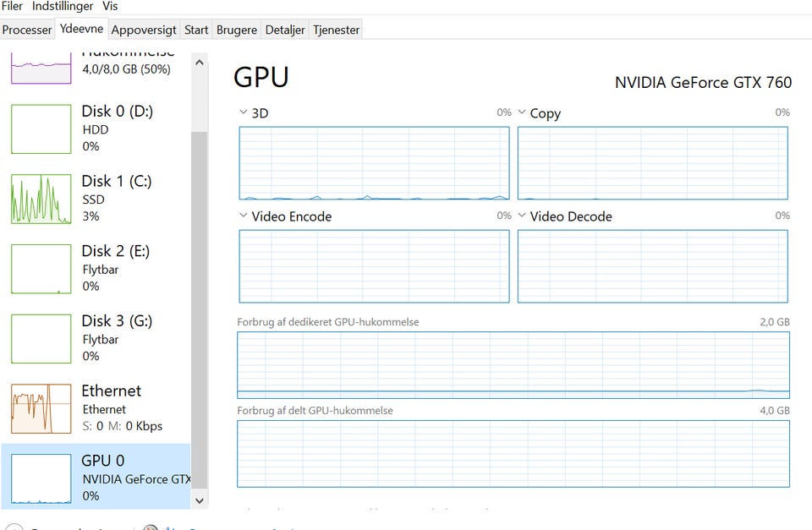
Task: Click sidebar scrollbar down arrow
Action: coord(200,500)
